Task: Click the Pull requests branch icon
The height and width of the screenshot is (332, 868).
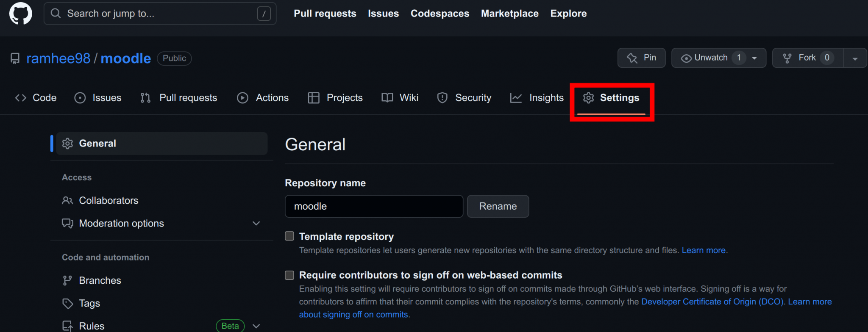Action: point(145,97)
